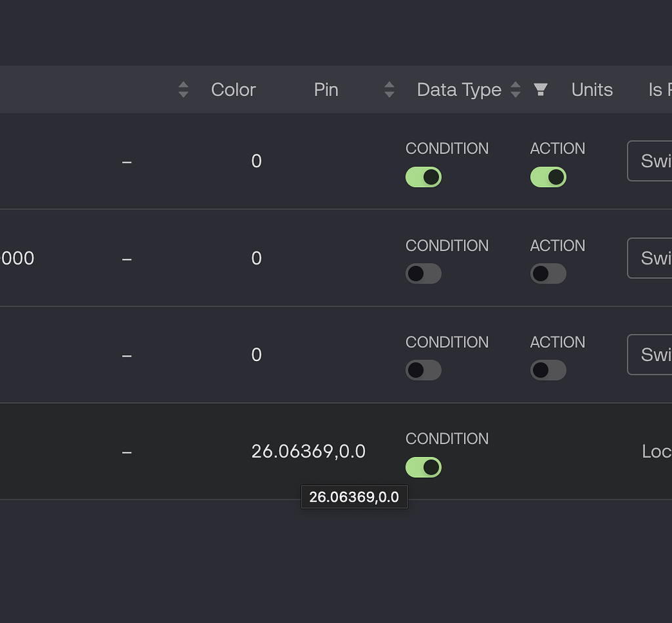Sort the Pin column with its arrow icon
The height and width of the screenshot is (623, 672).
(x=389, y=89)
